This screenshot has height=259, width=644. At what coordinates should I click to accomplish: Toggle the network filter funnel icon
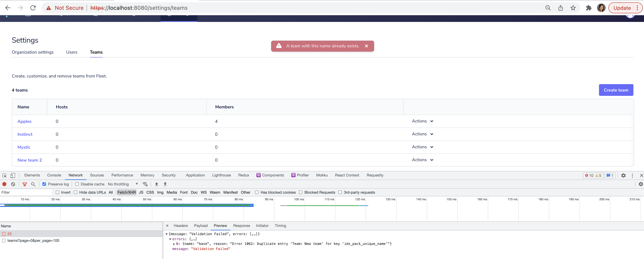tap(24, 184)
